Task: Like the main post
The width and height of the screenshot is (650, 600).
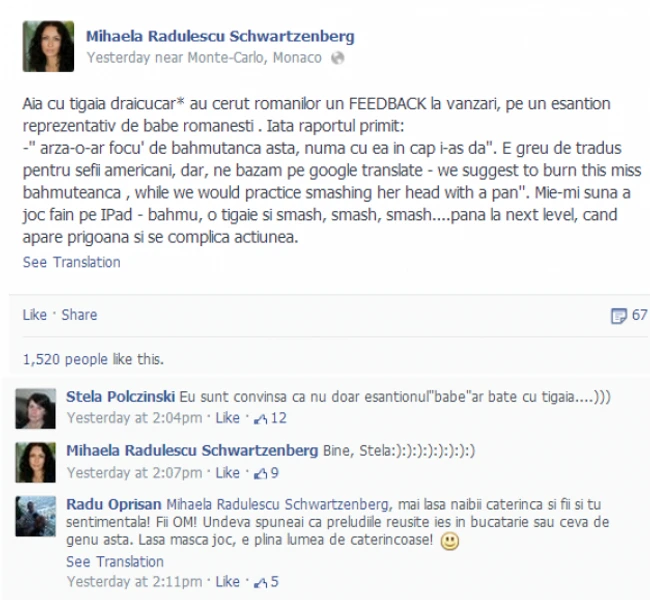Action: pos(34,315)
